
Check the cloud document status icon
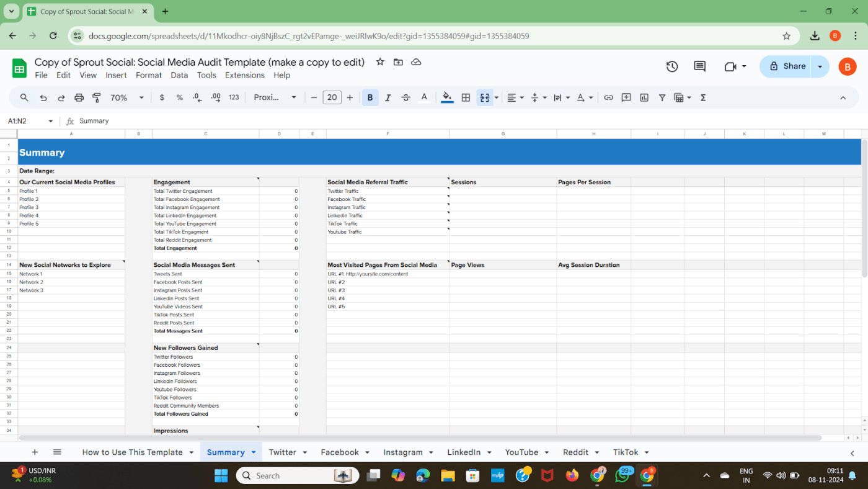tap(417, 62)
